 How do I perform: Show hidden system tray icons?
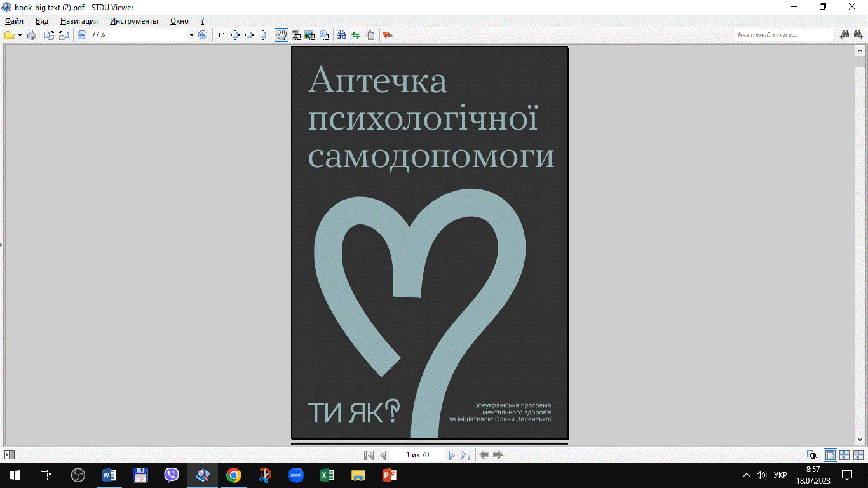[x=747, y=475]
